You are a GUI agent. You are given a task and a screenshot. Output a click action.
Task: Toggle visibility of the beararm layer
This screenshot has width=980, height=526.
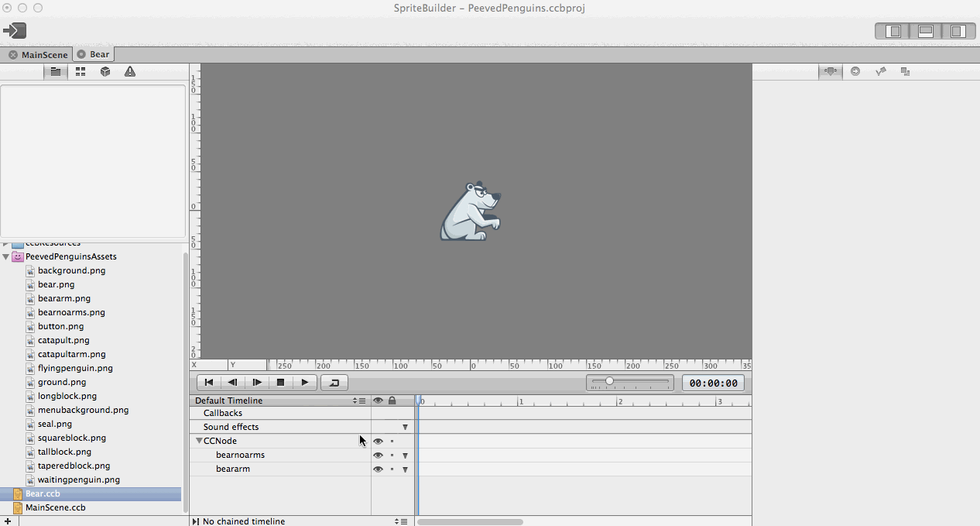point(378,469)
